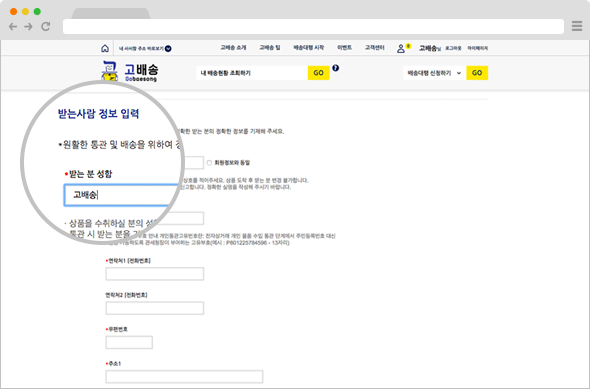Open the 고배송 소개 menu
Viewport: 590px width, 389px height.
pyautogui.click(x=233, y=48)
